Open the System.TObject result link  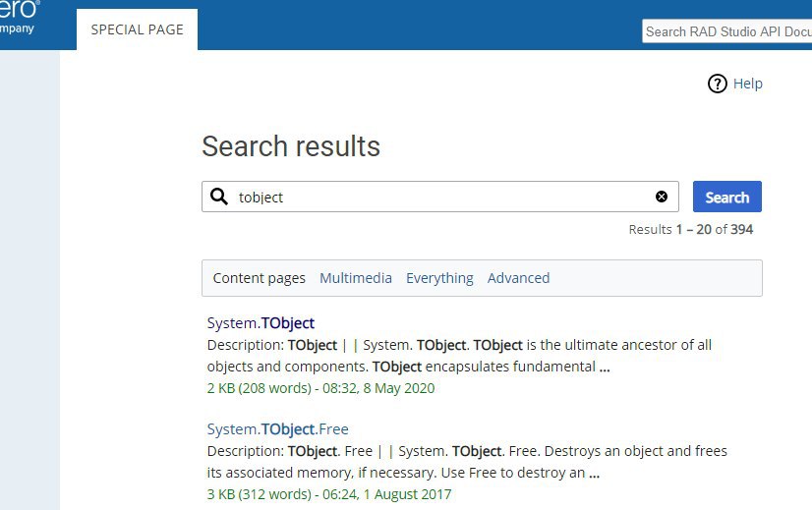[x=261, y=323]
